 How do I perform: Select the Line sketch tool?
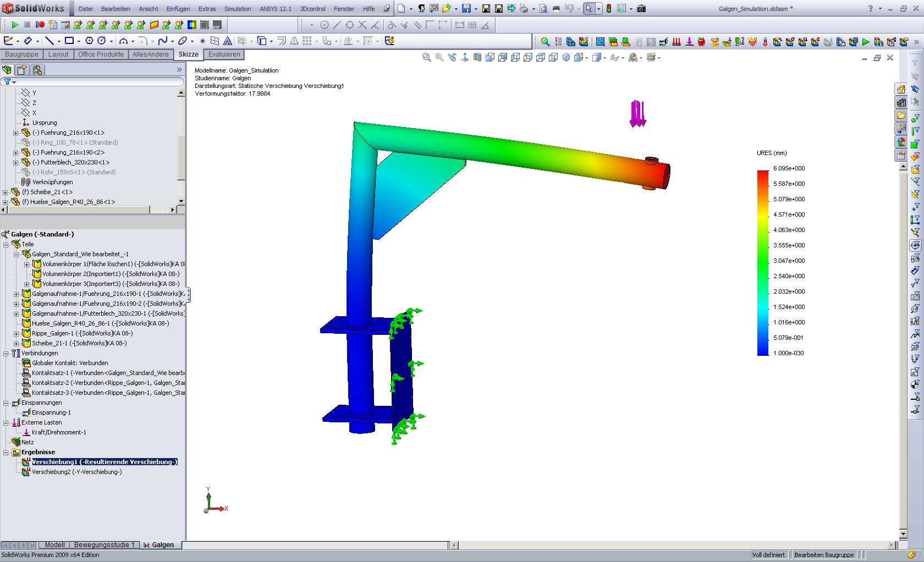click(x=49, y=41)
